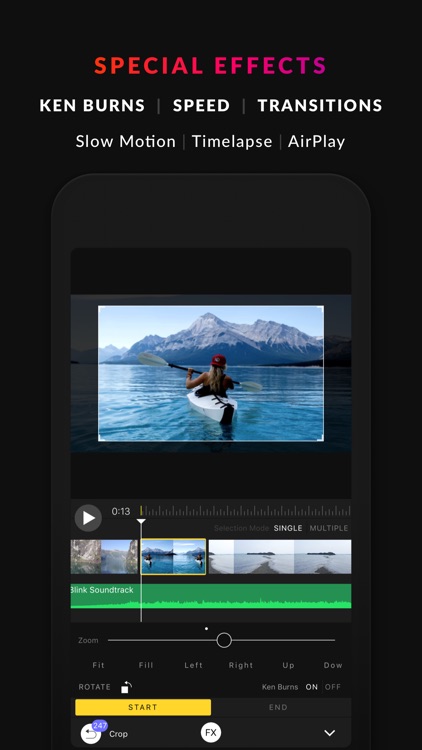422x750 pixels.
Task: Click the SPEED heading text
Action: click(x=201, y=105)
